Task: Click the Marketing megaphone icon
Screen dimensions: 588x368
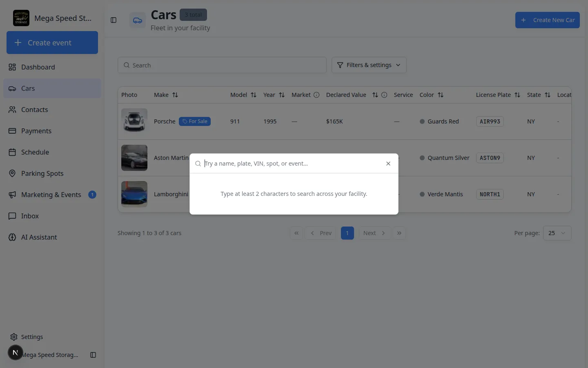Action: pyautogui.click(x=12, y=195)
